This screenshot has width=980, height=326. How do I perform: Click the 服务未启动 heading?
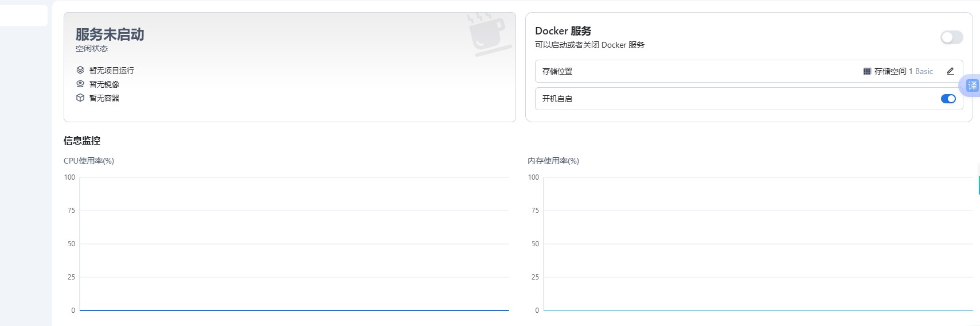[x=110, y=34]
